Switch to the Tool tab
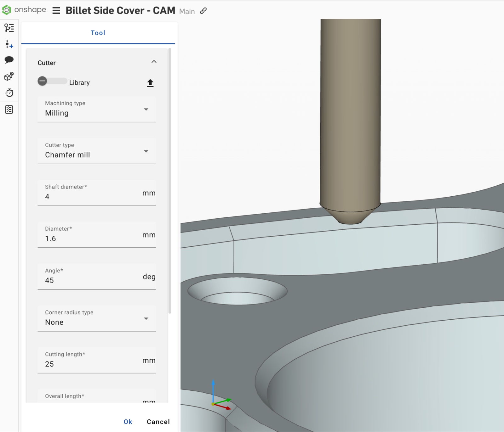The width and height of the screenshot is (504, 432). (98, 33)
